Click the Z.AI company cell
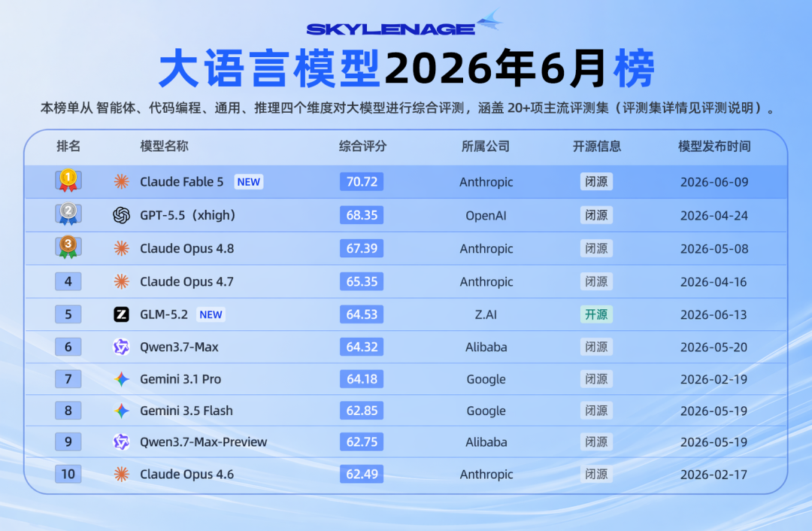 tap(486, 314)
